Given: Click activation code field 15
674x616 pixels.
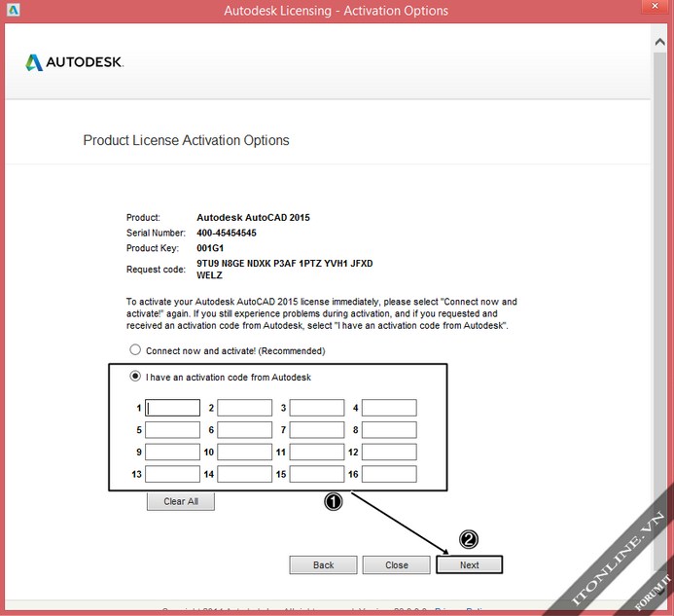Looking at the screenshot, I should pos(317,474).
